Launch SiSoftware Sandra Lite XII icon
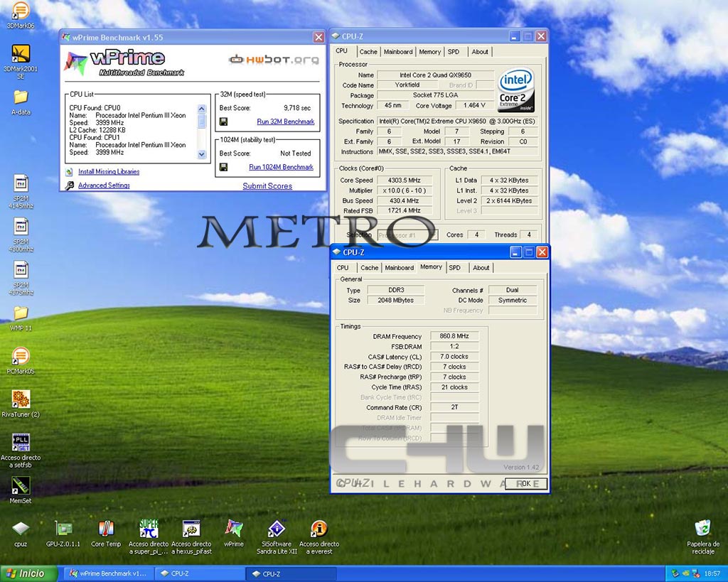 click(x=277, y=529)
